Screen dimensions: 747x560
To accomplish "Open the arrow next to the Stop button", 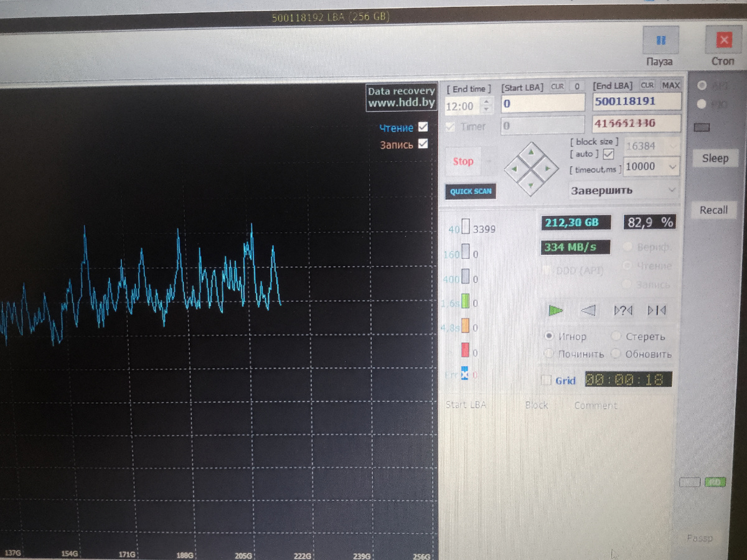I will pos(490,161).
